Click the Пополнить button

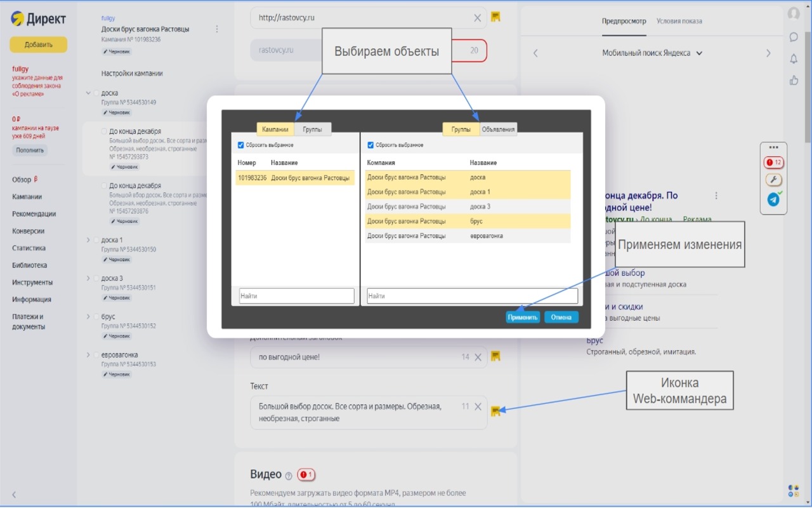[x=30, y=150]
